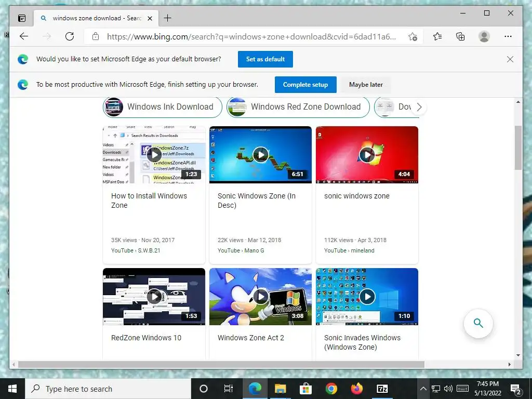Click Set as default button
This screenshot has height=399, width=532.
(265, 59)
